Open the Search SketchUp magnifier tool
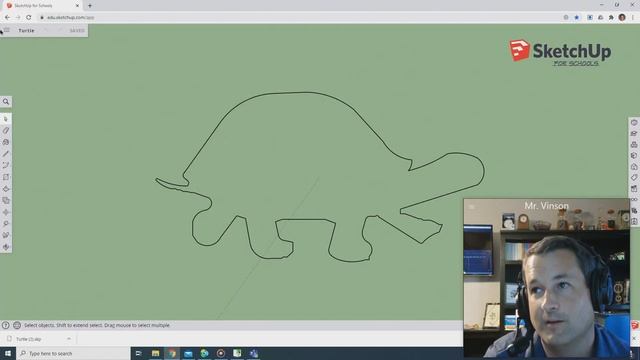This screenshot has height=360, width=640. (6, 102)
